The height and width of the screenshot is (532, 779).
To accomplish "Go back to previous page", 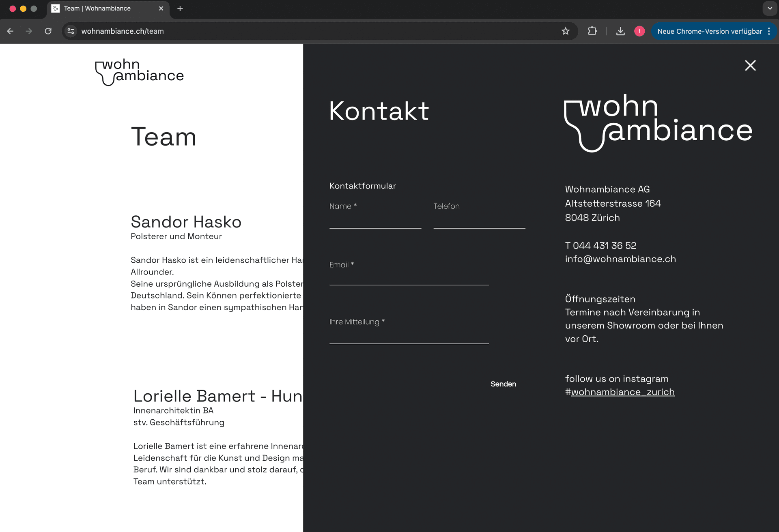I will pos(11,31).
